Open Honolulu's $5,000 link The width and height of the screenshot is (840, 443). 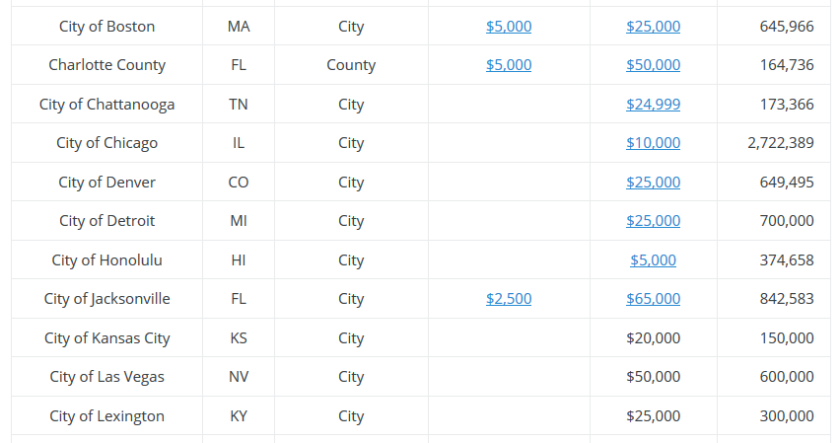(x=653, y=260)
